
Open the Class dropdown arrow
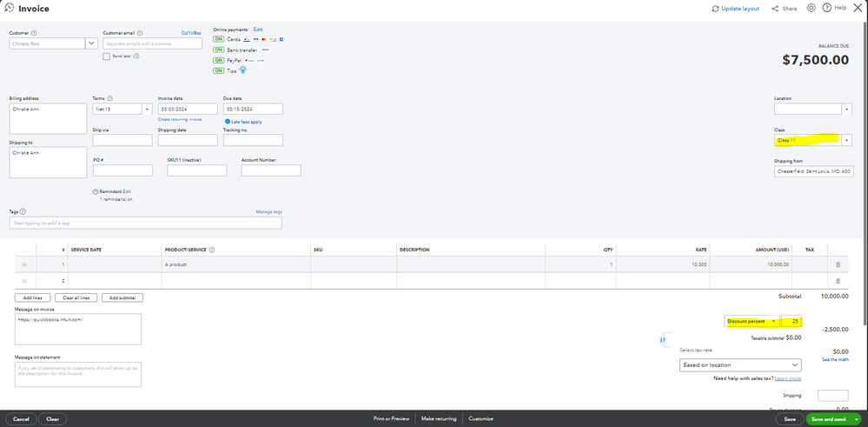(x=846, y=141)
